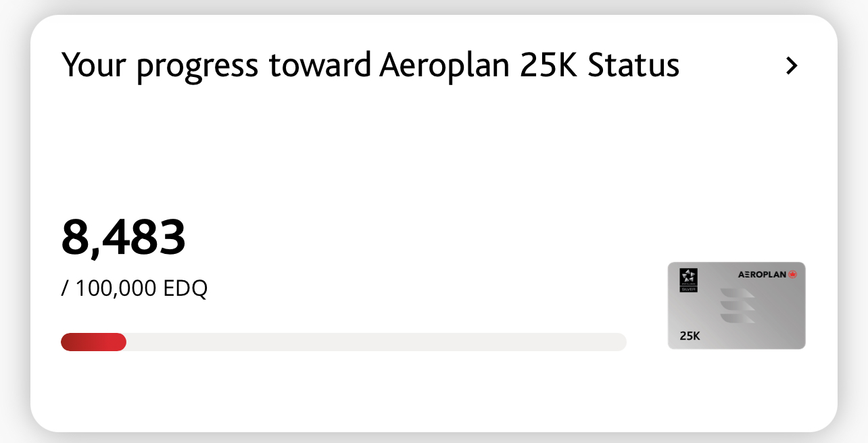The height and width of the screenshot is (443, 868).
Task: Click the '100,000' goal number
Action: [x=115, y=289]
